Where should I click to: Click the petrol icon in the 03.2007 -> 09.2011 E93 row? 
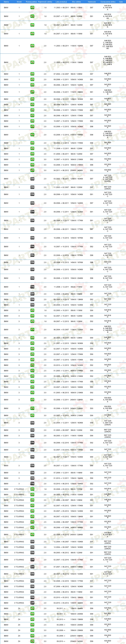click(32, 387)
